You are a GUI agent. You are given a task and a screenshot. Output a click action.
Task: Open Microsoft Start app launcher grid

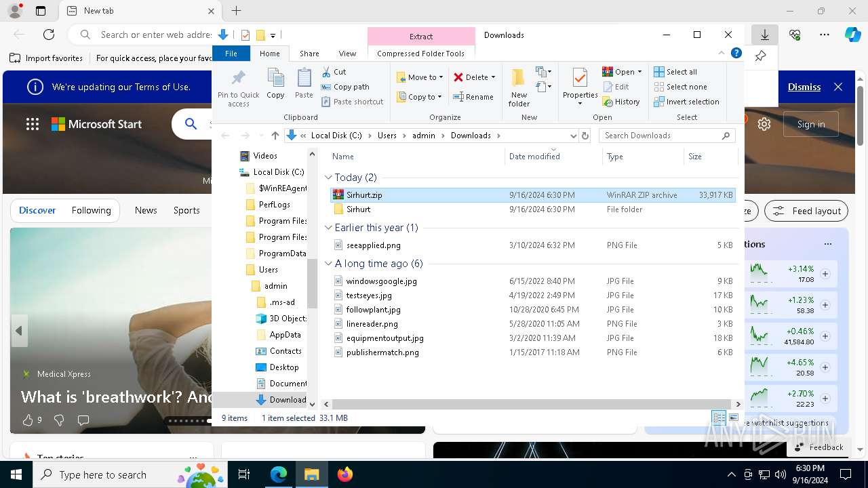click(33, 124)
